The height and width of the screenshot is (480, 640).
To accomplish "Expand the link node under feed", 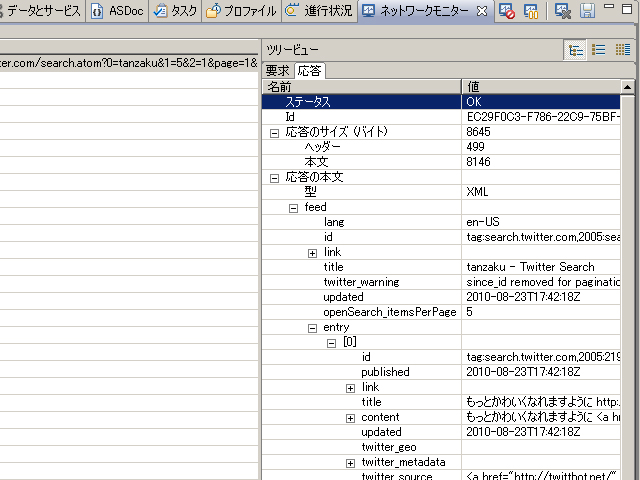I will [x=312, y=253].
